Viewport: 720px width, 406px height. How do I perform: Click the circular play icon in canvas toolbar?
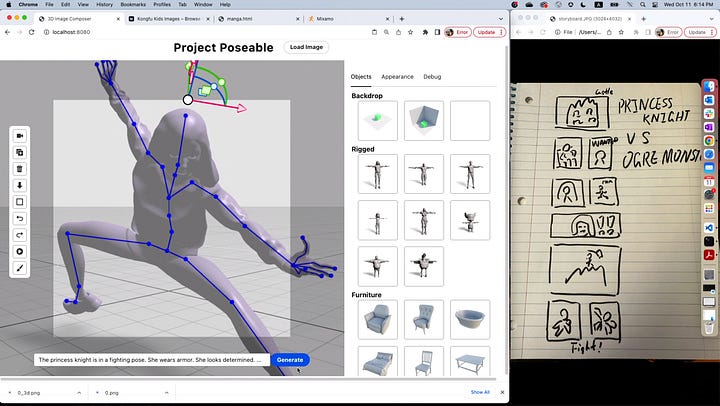point(19,252)
